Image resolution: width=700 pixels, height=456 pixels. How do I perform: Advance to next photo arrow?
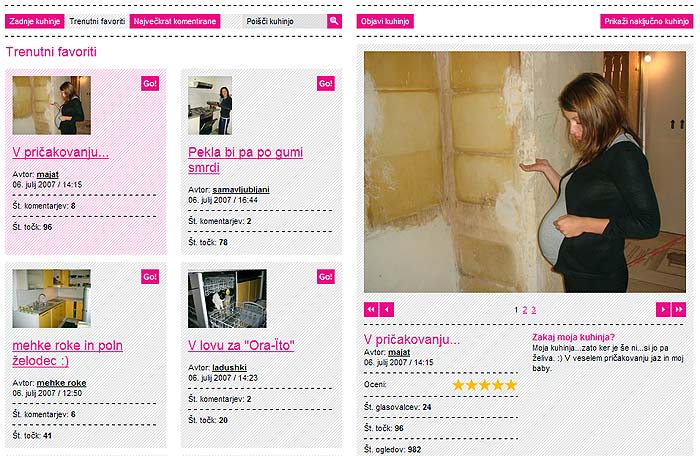click(663, 310)
